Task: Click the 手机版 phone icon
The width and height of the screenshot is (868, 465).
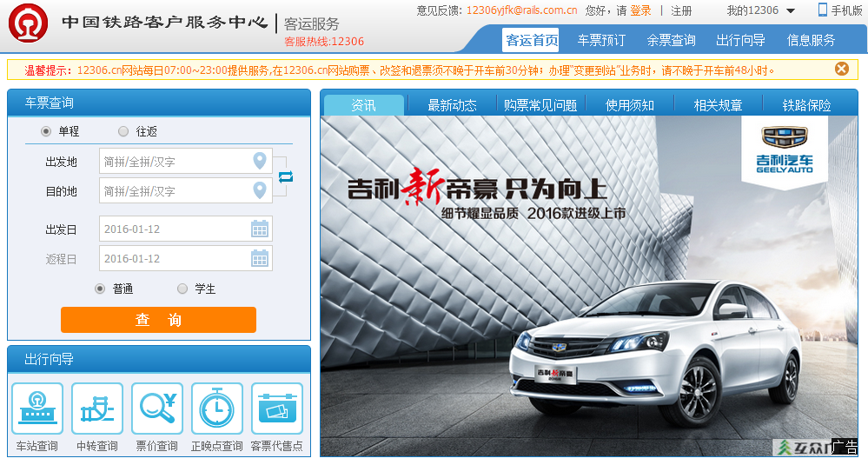Action: (823, 10)
